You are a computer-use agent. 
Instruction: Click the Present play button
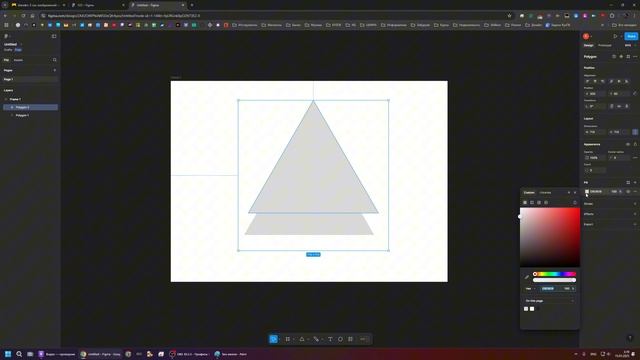pos(615,36)
